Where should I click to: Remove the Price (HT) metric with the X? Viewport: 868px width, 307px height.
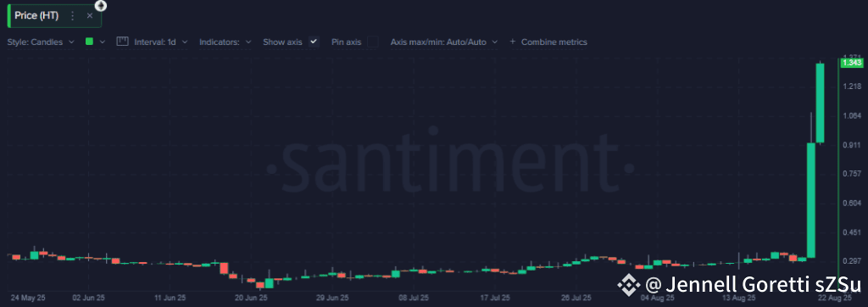coord(90,16)
